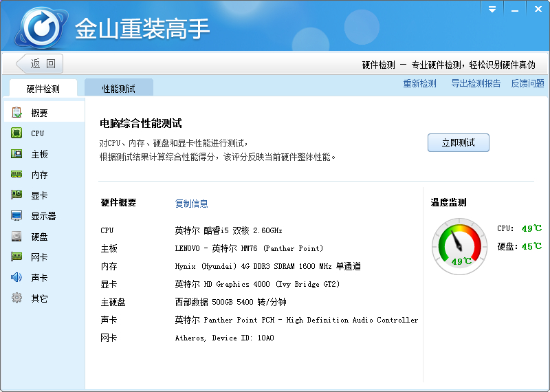The height and width of the screenshot is (392, 550).
Task: Click the 电脑综合性能测试 heading
Action: [141, 123]
